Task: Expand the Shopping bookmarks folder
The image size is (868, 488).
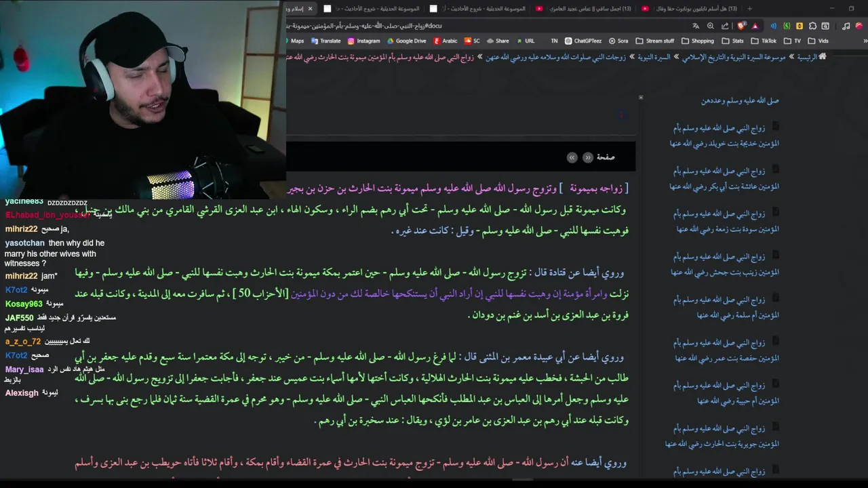Action: pyautogui.click(x=697, y=41)
